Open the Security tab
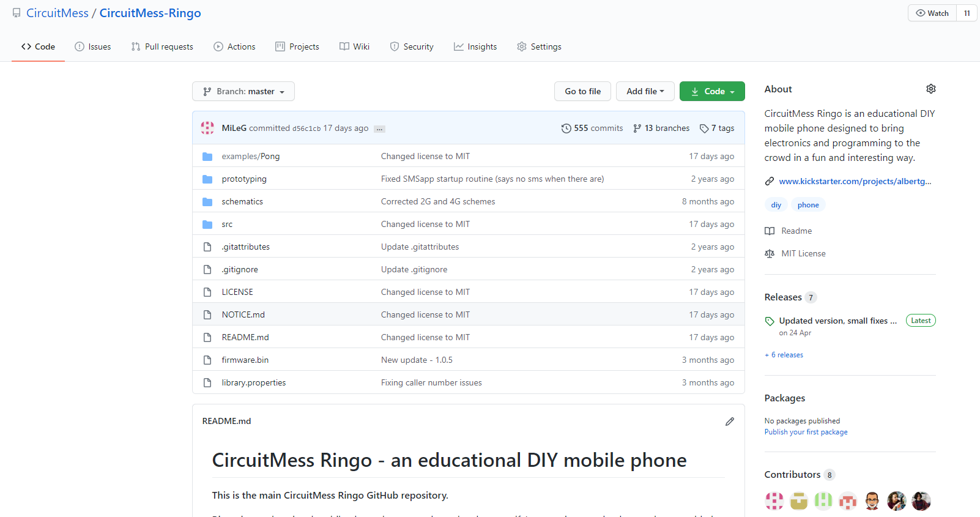This screenshot has height=517, width=980. coord(412,46)
